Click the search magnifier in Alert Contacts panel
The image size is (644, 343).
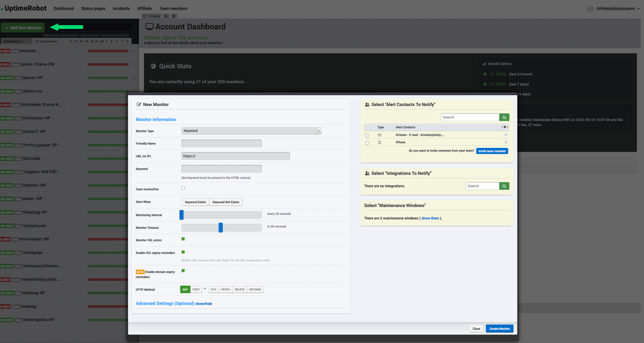click(x=504, y=117)
